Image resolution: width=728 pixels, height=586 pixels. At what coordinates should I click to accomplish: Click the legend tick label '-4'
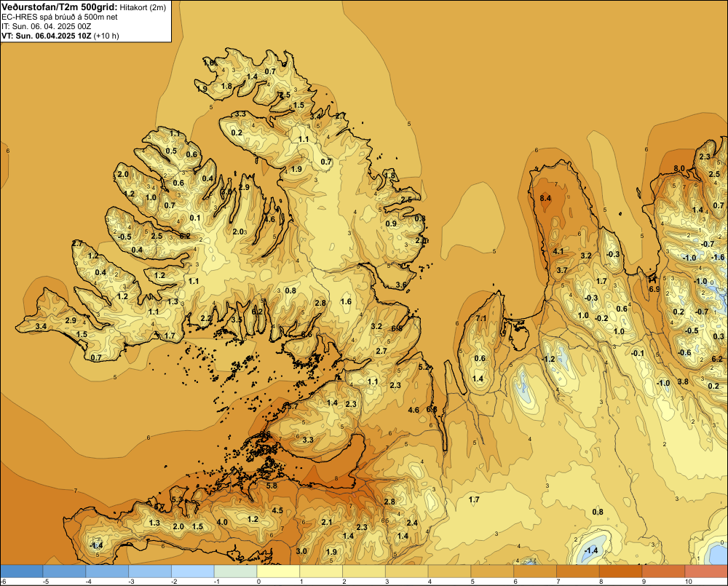tap(88, 582)
